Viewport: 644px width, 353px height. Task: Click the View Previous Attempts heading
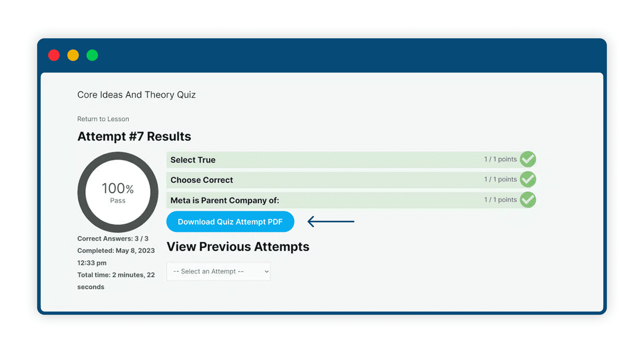(238, 247)
